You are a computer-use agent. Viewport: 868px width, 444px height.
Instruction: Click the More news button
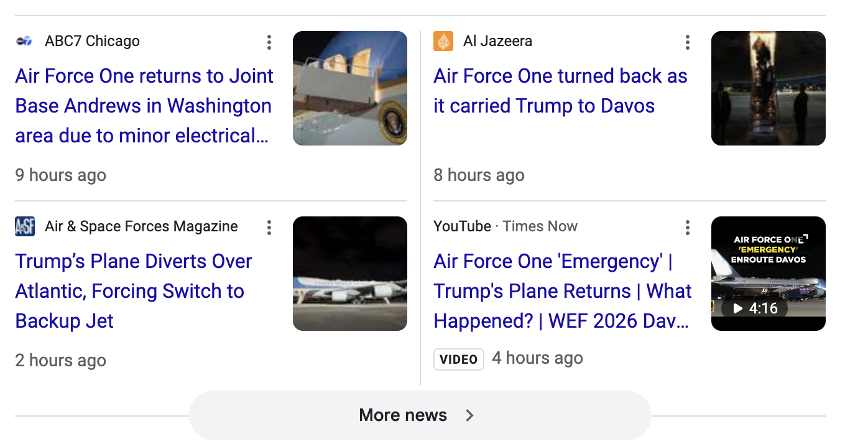[x=403, y=415]
